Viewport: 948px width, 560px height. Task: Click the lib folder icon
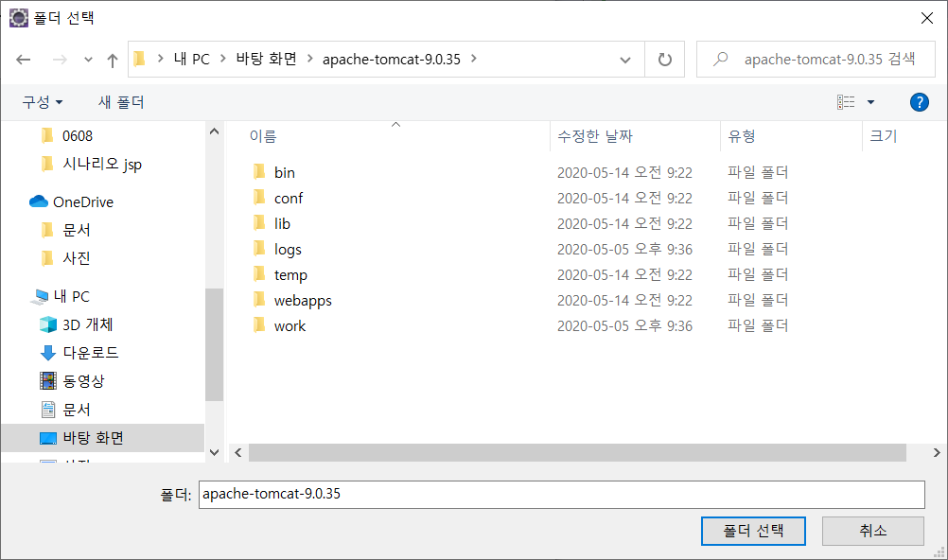coord(259,222)
